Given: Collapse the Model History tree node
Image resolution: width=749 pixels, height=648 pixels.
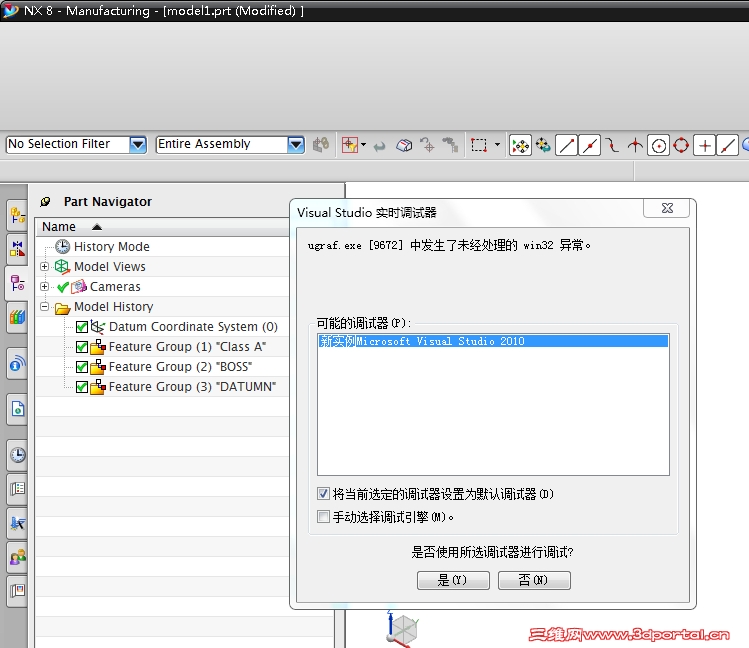Looking at the screenshot, I should click(44, 307).
